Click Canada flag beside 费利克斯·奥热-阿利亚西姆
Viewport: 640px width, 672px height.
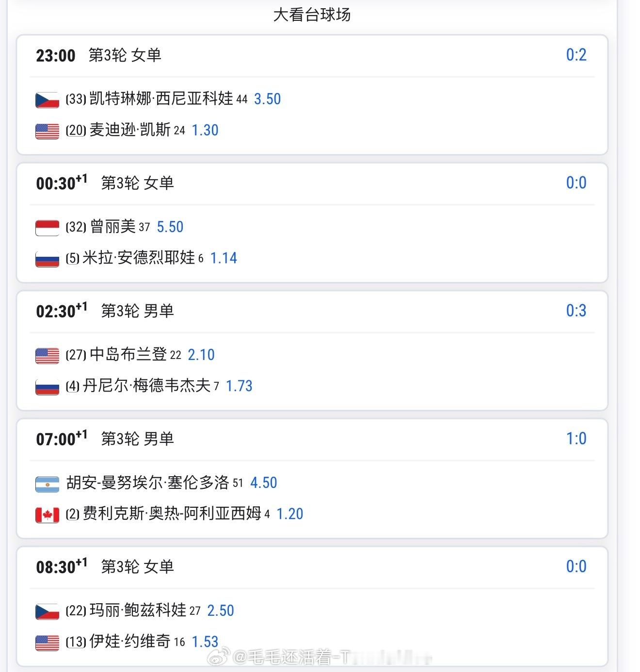tap(47, 515)
